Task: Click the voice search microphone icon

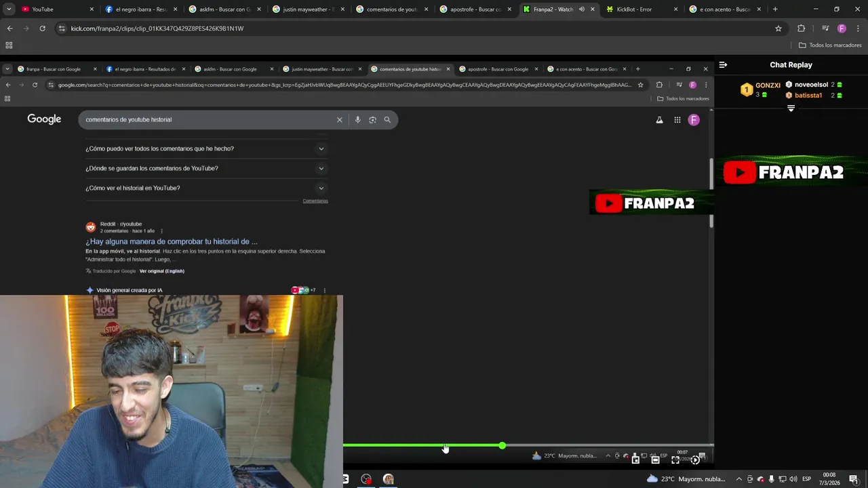Action: 357,120
